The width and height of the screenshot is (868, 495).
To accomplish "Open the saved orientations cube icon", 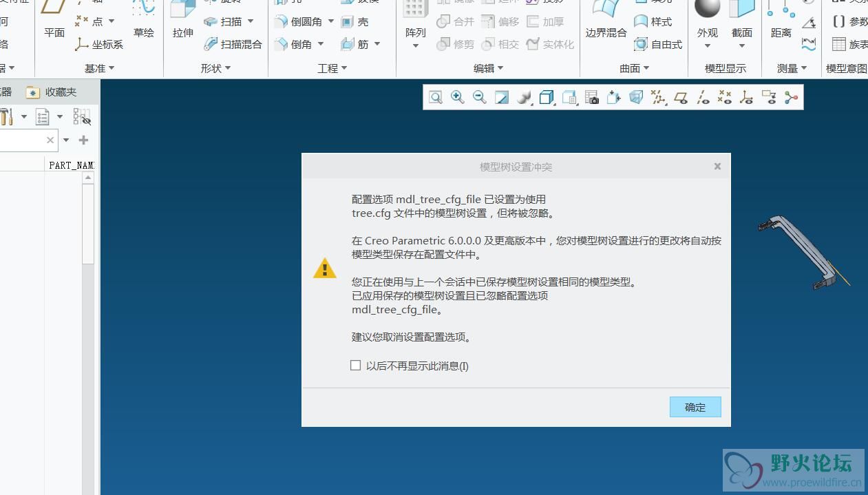I will [547, 98].
